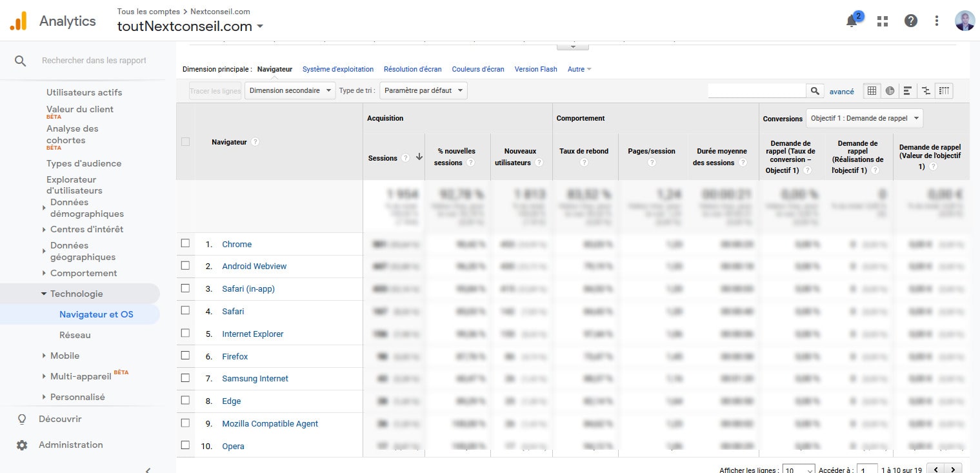
Task: Select Résolution d'écran dimension
Action: tap(413, 69)
